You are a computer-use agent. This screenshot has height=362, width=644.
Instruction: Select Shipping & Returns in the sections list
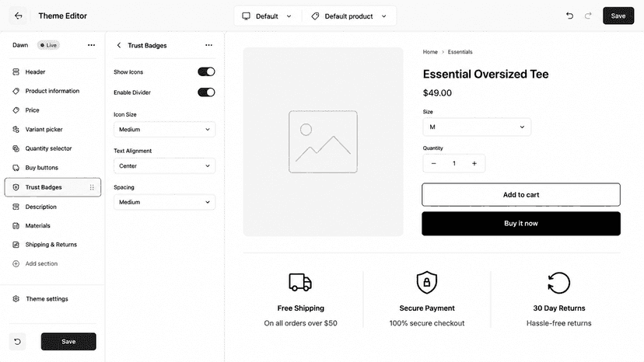(x=52, y=245)
